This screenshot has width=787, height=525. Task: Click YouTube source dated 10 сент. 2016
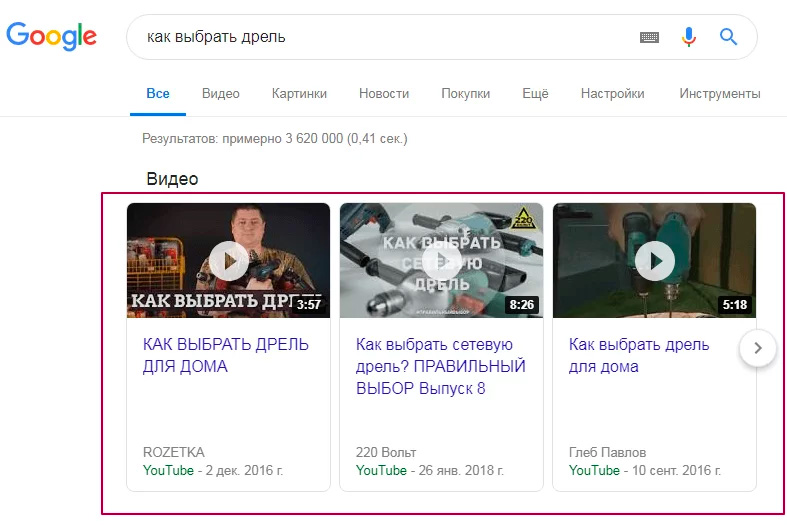(x=594, y=470)
